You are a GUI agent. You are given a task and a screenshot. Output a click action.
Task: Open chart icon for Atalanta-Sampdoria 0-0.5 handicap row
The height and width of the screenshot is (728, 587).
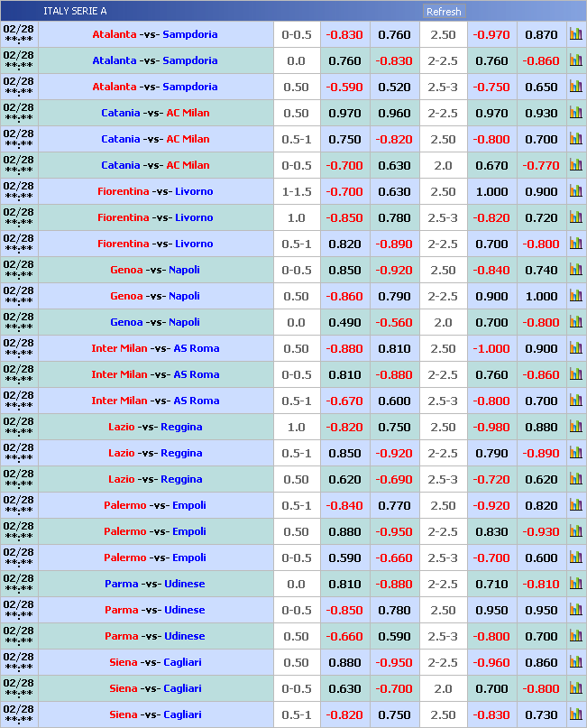point(576,34)
